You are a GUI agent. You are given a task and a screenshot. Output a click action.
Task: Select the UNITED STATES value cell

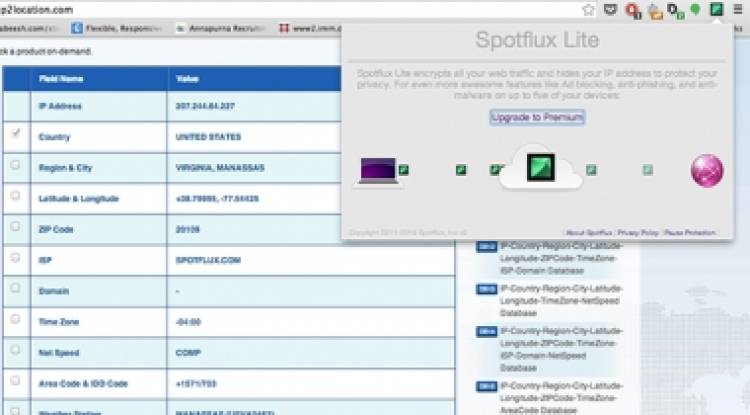pyautogui.click(x=209, y=137)
